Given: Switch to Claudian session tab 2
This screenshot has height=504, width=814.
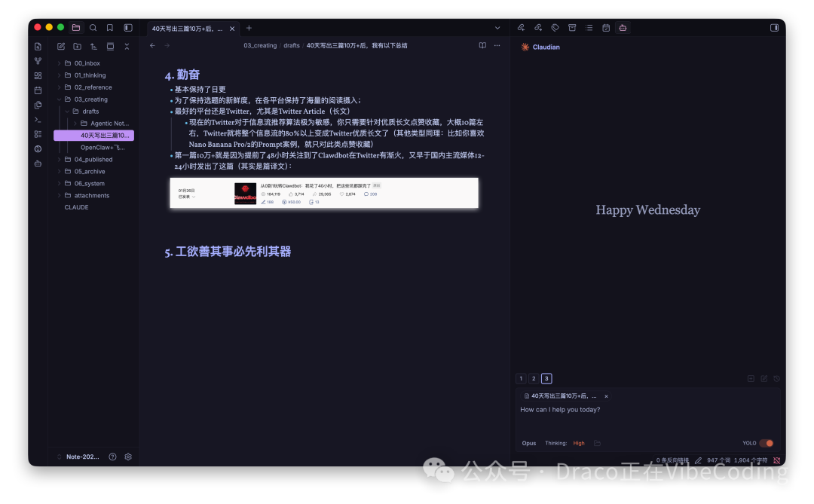Looking at the screenshot, I should 534,378.
